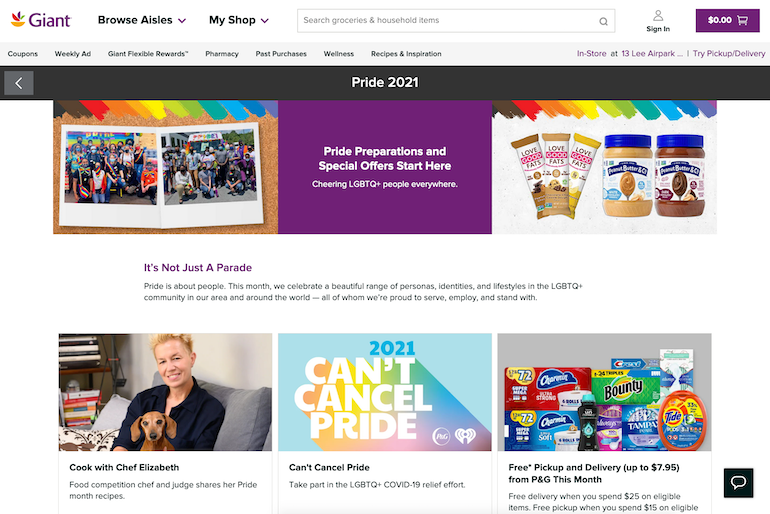Click the search magnifier icon

pyautogui.click(x=603, y=21)
